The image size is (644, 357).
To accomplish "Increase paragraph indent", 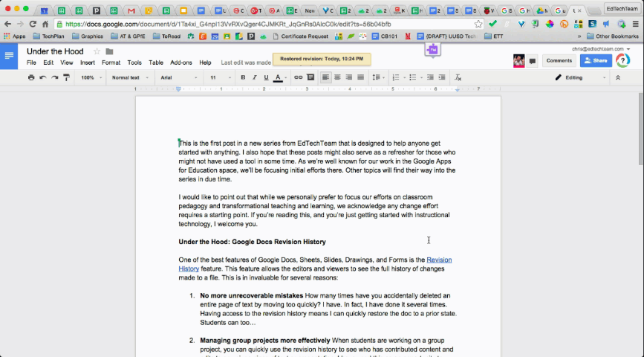I will 442,77.
